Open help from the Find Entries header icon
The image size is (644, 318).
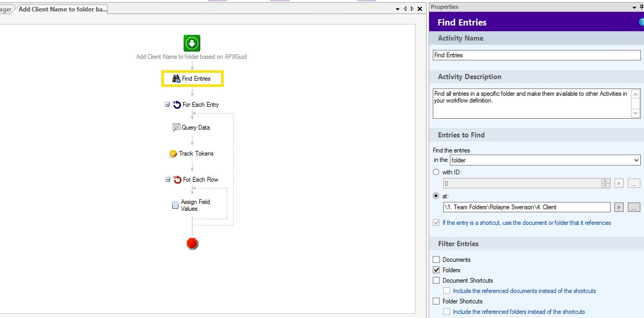coord(641,22)
